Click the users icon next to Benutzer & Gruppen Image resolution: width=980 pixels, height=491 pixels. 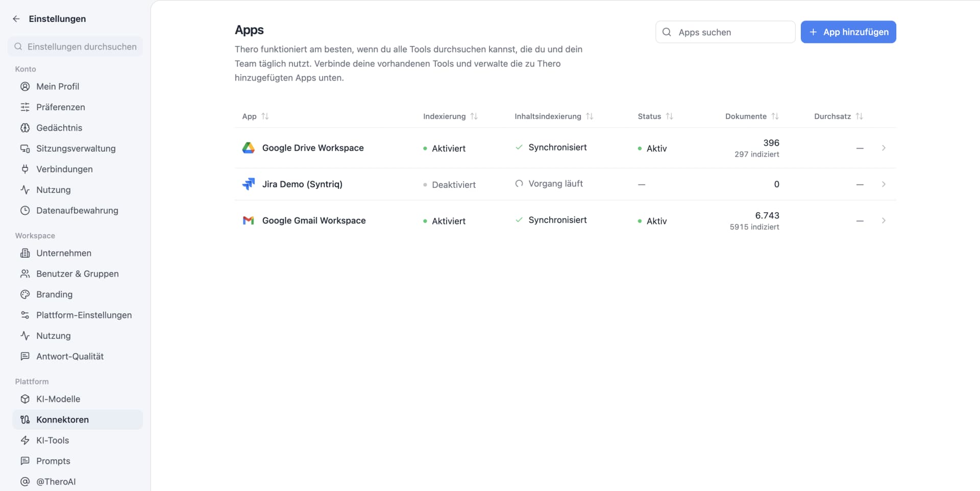coord(25,274)
